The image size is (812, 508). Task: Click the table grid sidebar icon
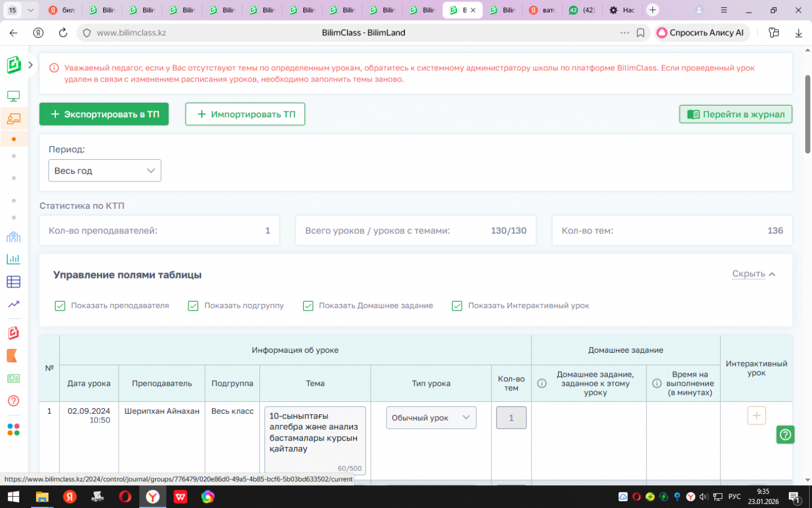(13, 281)
